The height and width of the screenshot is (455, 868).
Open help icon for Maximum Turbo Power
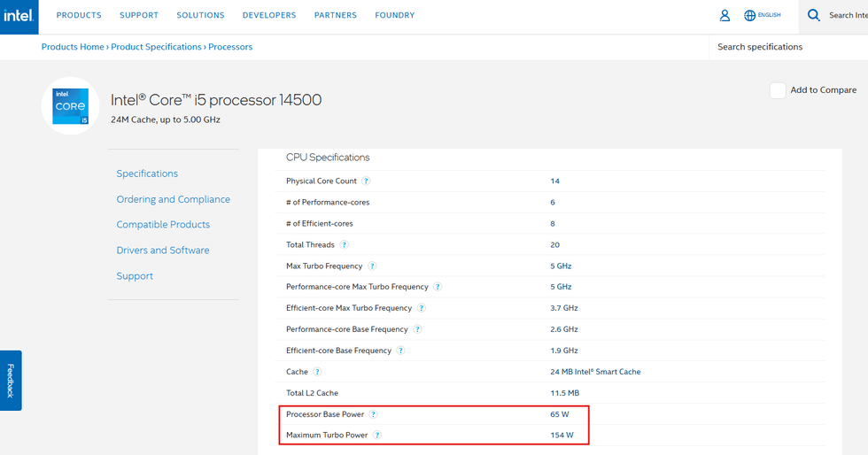click(x=377, y=435)
